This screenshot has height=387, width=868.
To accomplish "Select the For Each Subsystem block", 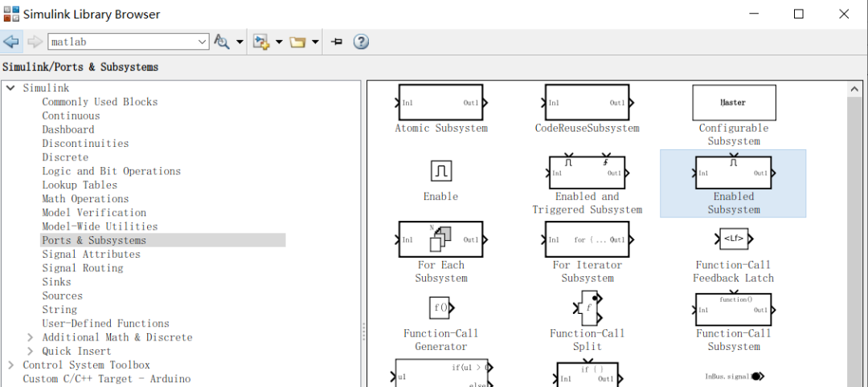I will [x=440, y=239].
